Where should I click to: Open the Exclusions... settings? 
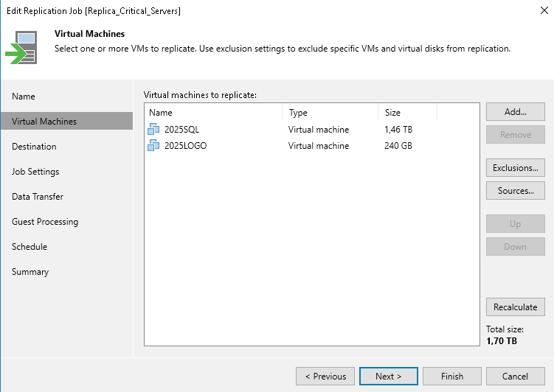515,168
